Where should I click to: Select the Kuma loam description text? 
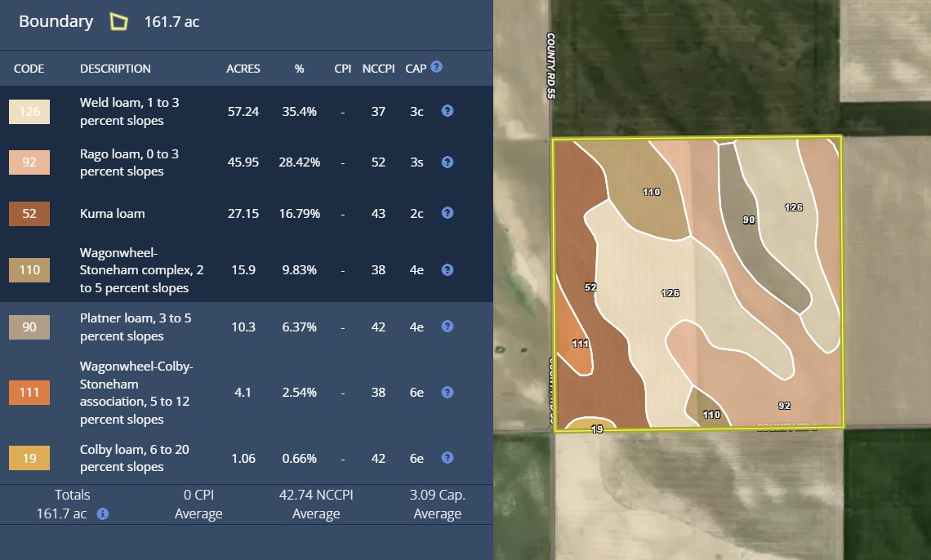point(112,214)
